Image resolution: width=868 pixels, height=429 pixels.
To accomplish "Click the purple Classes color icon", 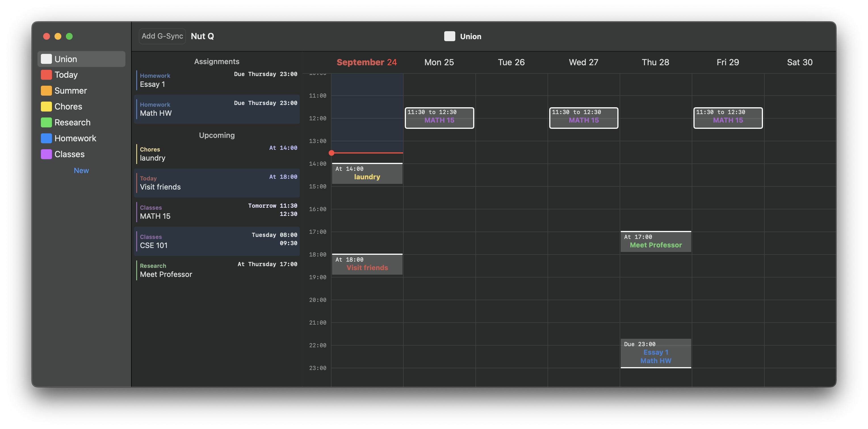I will click(x=46, y=154).
